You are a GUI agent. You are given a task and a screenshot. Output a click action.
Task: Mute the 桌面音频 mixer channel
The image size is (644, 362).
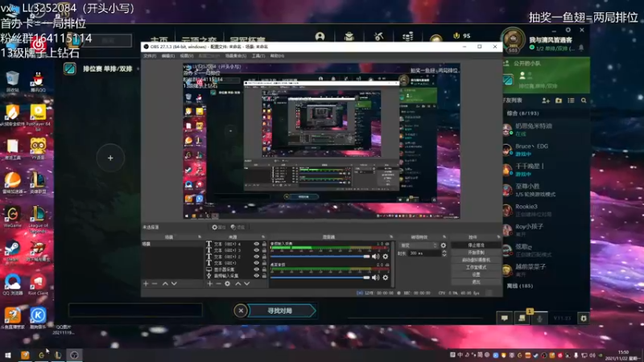click(x=375, y=278)
